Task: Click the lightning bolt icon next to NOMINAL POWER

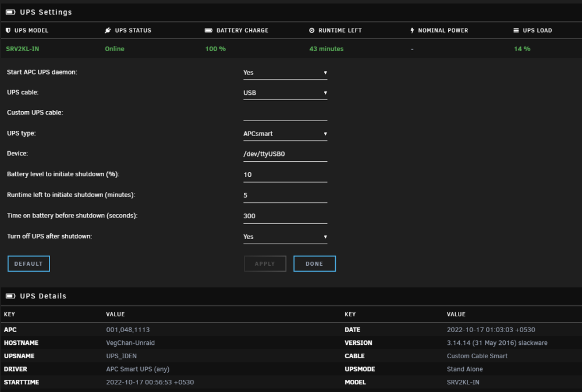Action: click(x=412, y=30)
